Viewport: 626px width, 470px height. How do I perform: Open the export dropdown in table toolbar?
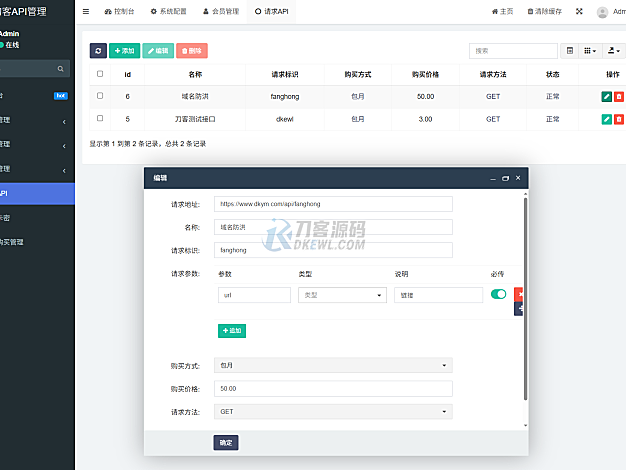click(x=614, y=51)
